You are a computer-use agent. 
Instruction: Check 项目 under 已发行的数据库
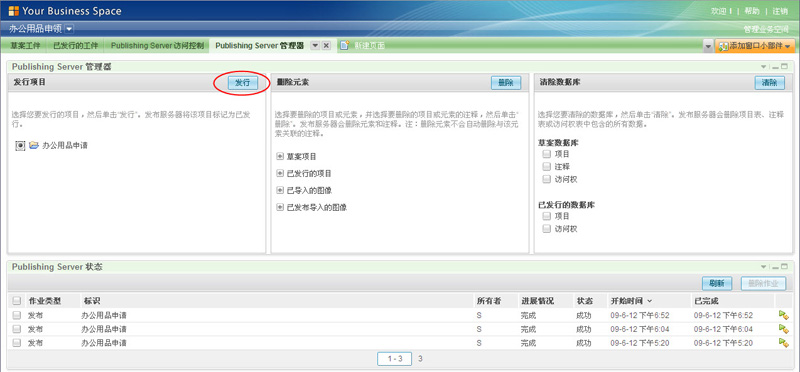click(546, 216)
